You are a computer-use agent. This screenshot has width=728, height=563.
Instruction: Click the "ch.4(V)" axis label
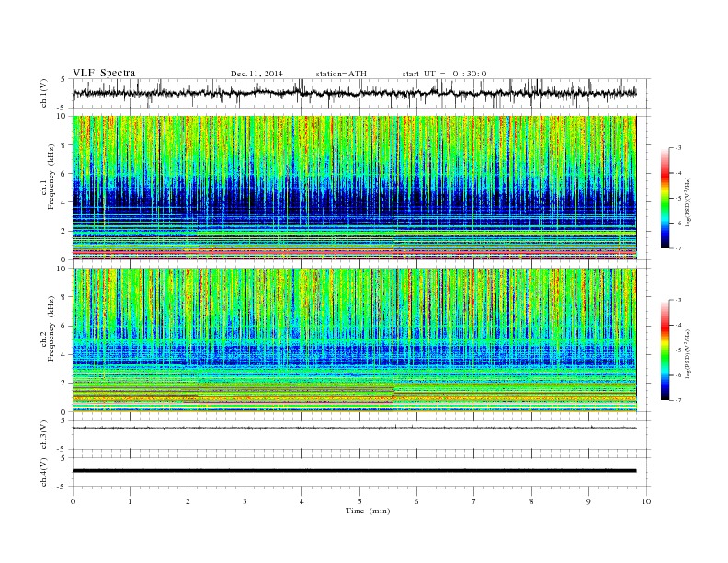click(x=44, y=472)
